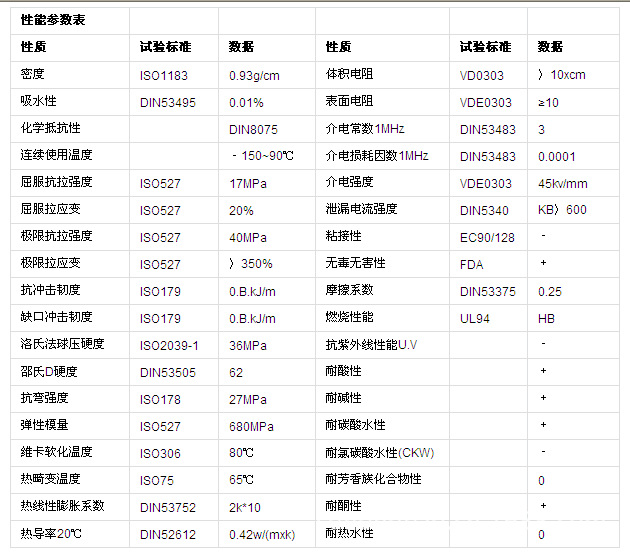
Task: Click the ISO2039-1 standard cell
Action: tap(170, 345)
